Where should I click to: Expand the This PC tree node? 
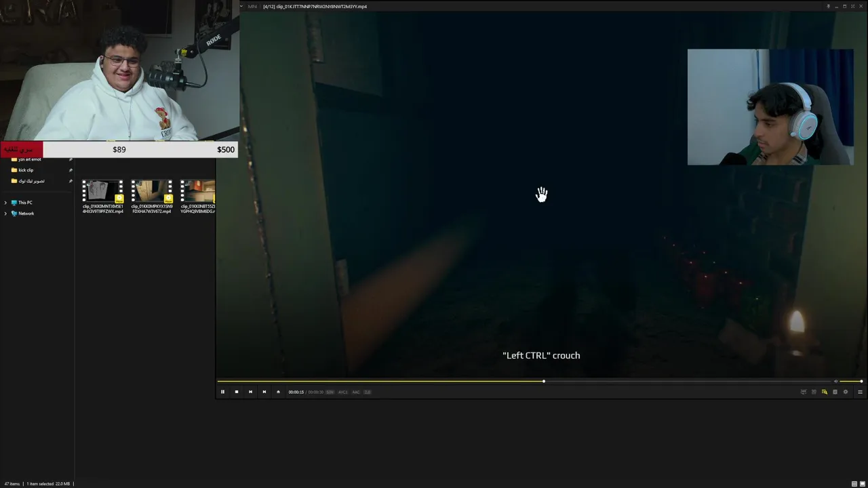click(x=5, y=203)
